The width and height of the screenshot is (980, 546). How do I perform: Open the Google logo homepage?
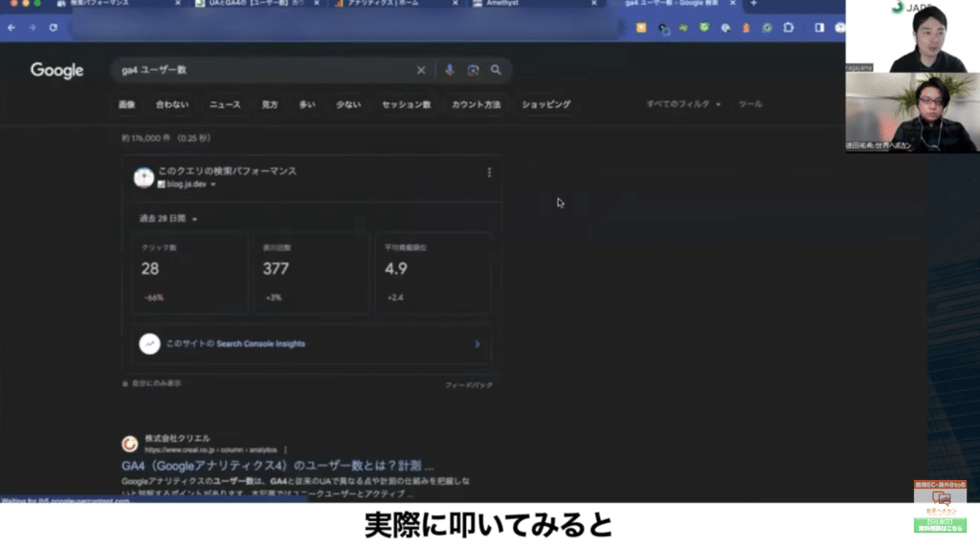pos(56,71)
